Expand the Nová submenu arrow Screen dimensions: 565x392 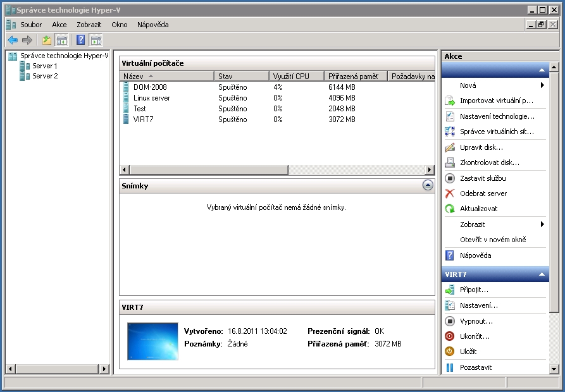coord(542,85)
